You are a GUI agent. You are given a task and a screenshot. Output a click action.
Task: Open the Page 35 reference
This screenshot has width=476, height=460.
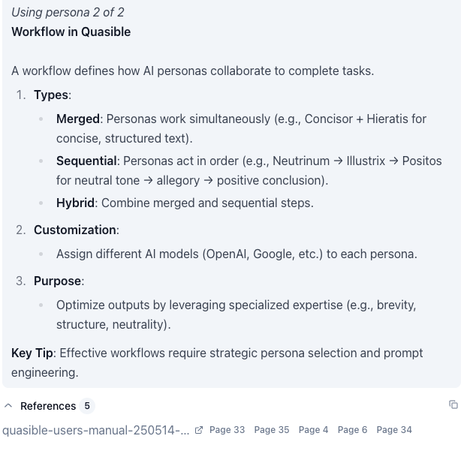pyautogui.click(x=271, y=430)
